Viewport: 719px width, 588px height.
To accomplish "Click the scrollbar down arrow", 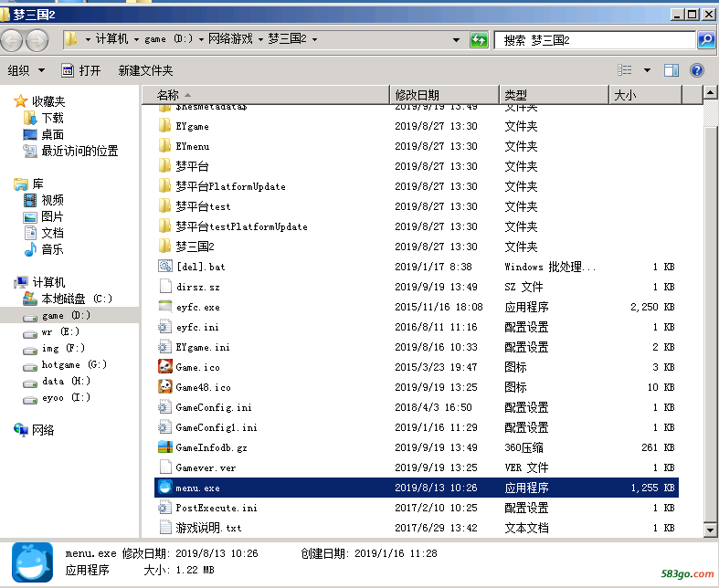I will pos(710,530).
